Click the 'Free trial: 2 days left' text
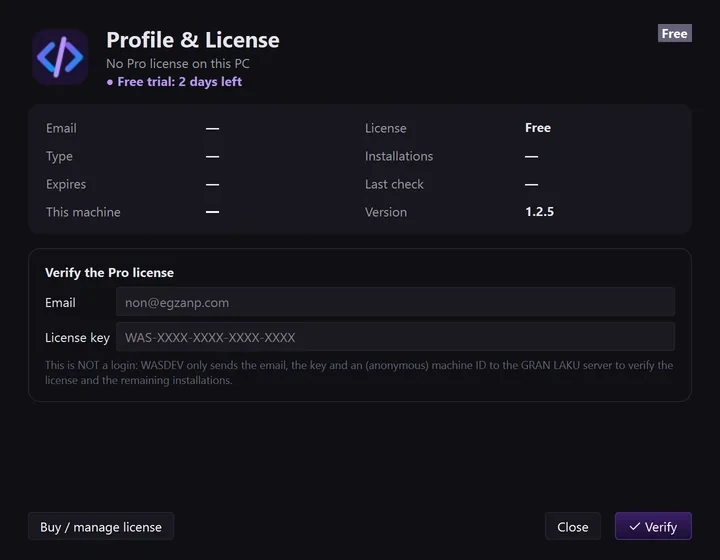Viewport: 720px width, 560px height. pyautogui.click(x=180, y=82)
